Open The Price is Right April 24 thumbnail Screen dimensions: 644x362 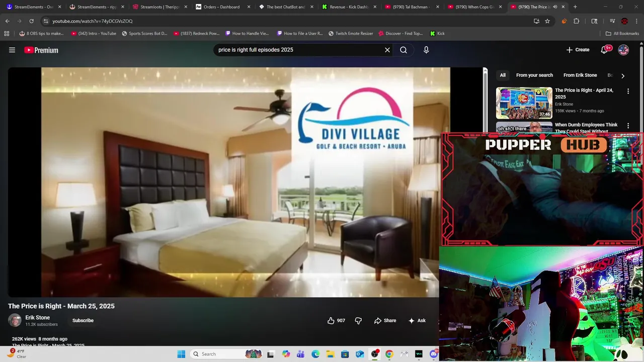click(x=524, y=103)
